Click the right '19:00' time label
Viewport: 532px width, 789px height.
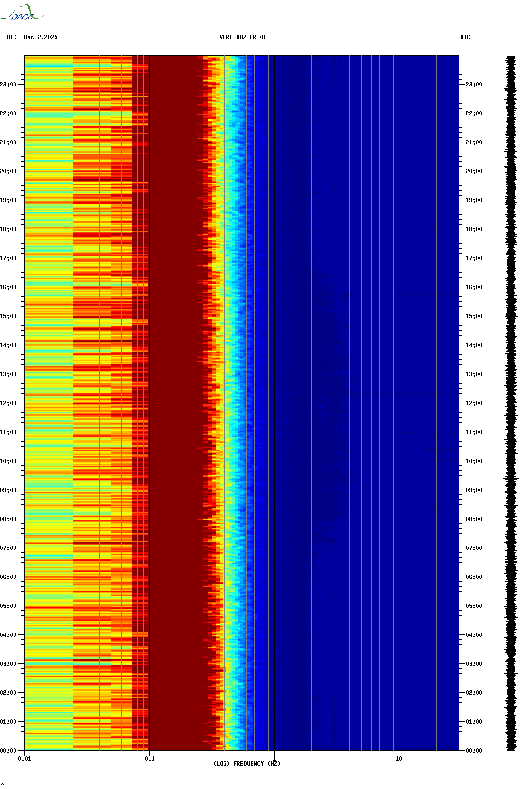coord(474,200)
